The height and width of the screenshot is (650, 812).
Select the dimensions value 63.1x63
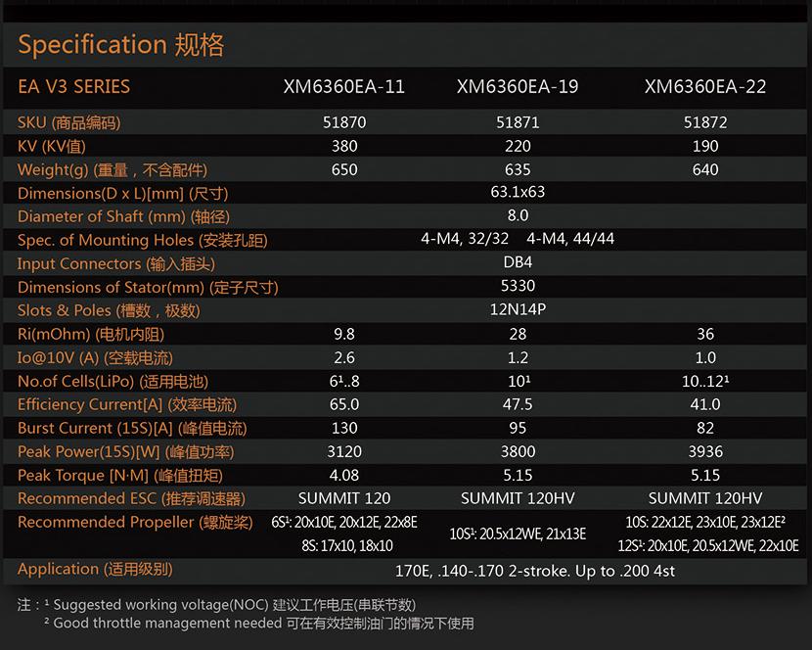pyautogui.click(x=518, y=193)
